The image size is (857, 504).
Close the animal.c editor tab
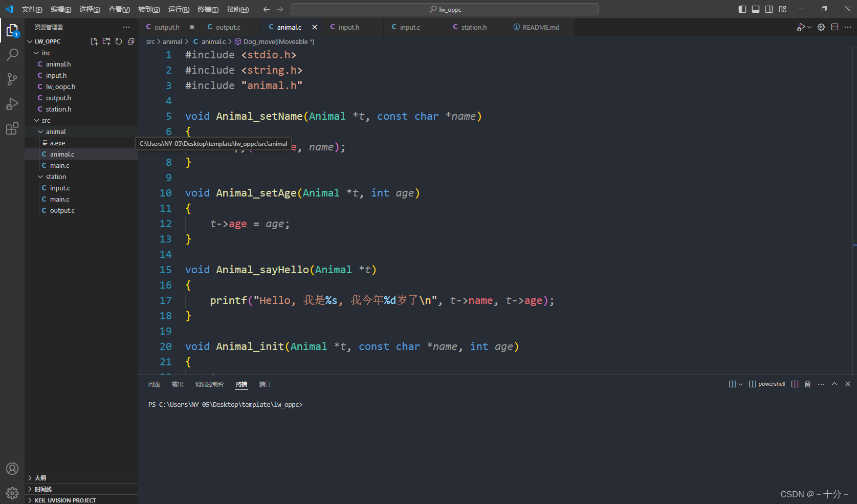pos(315,27)
